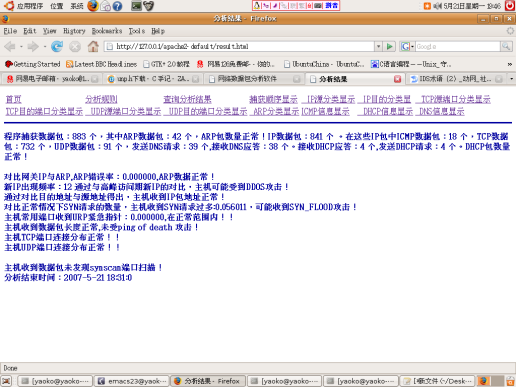
Task: Open the Bookmarks menu
Action: click(x=107, y=31)
